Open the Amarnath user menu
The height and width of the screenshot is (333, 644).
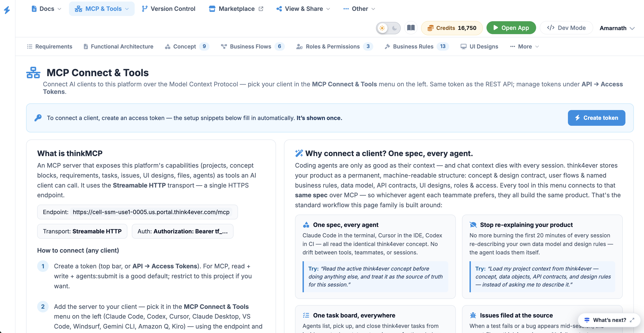tap(617, 28)
